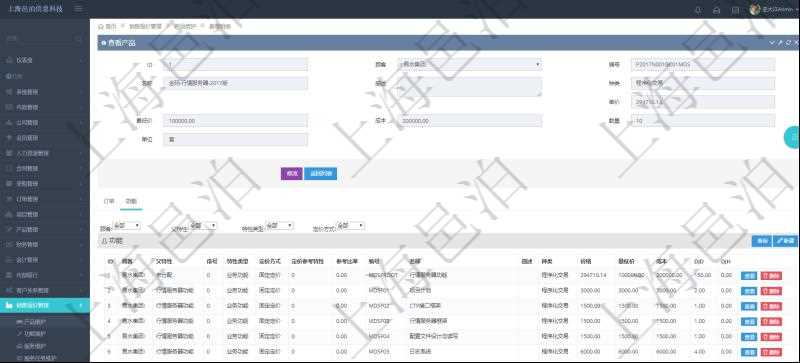This screenshot has height=363, width=800.
Task: Click the 编号 column header in the table
Action: click(x=373, y=261)
